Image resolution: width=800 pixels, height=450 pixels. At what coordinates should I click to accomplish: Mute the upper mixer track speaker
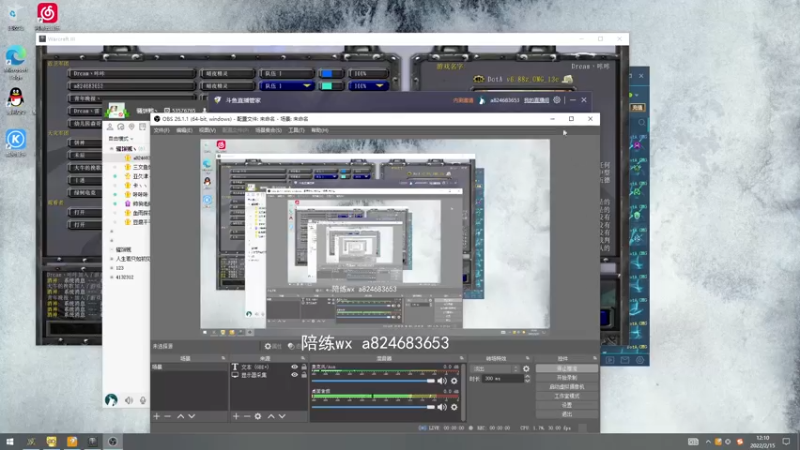[x=442, y=381]
